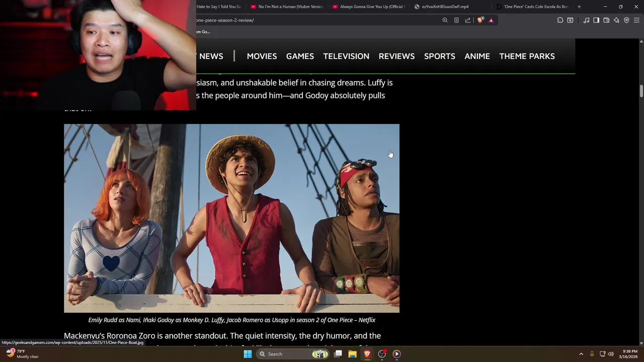Open File Explorer from the taskbar
The height and width of the screenshot is (362, 644).
[352, 354]
